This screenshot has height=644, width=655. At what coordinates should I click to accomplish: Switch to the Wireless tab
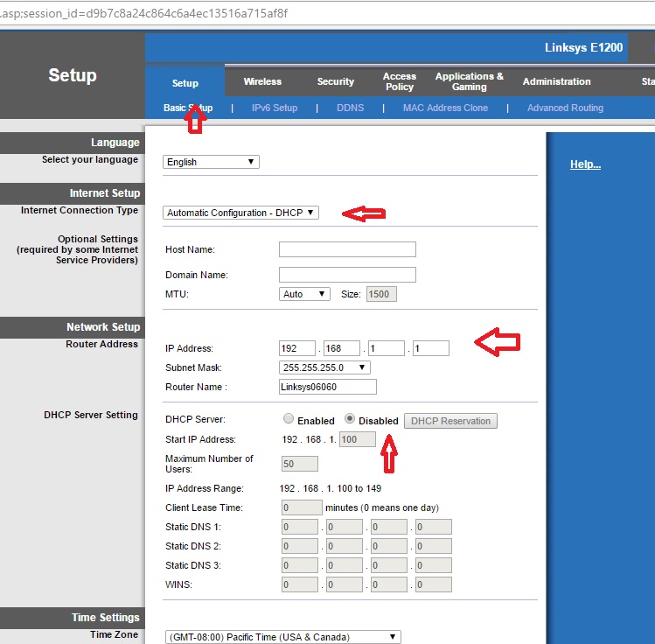coord(262,81)
